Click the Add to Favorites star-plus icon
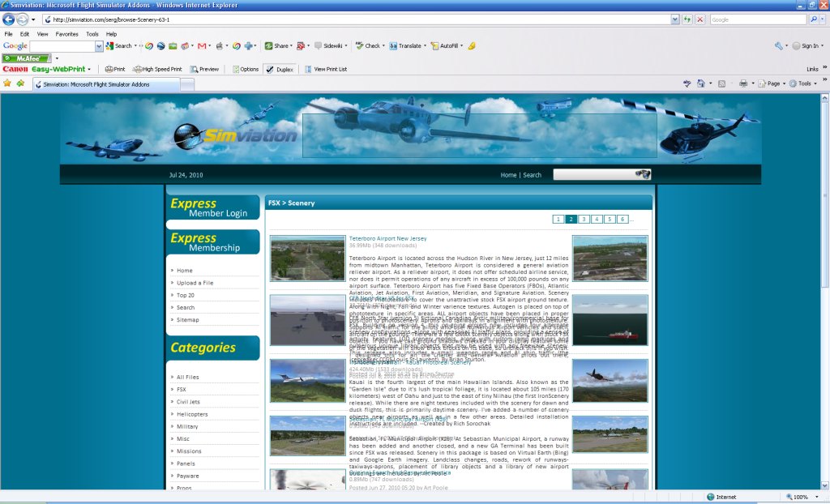The width and height of the screenshot is (830, 504). point(20,83)
